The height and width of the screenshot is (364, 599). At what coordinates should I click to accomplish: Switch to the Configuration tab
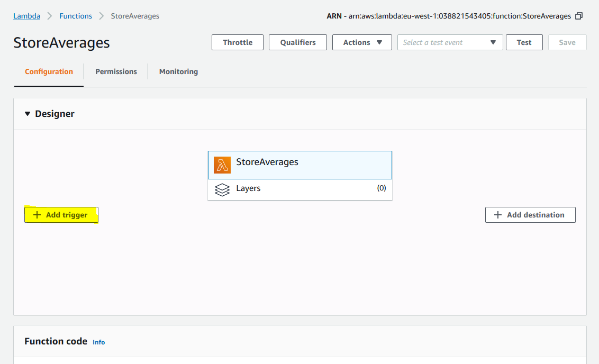(x=49, y=71)
